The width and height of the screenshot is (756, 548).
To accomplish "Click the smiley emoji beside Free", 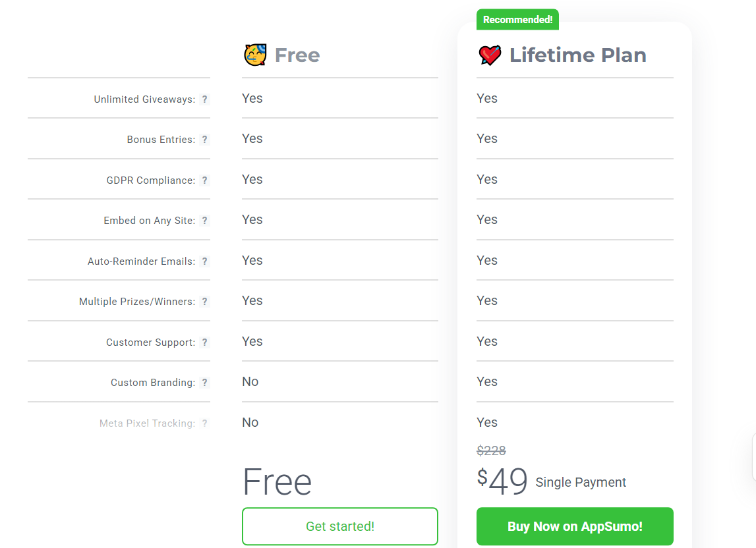I will click(x=256, y=54).
